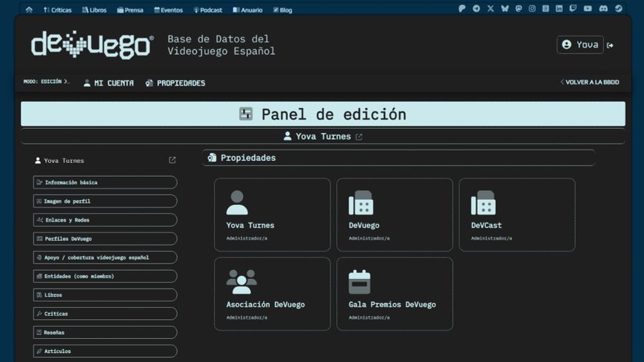The width and height of the screenshot is (644, 362).
Task: Open the Instagram social icon
Action: click(533, 8)
